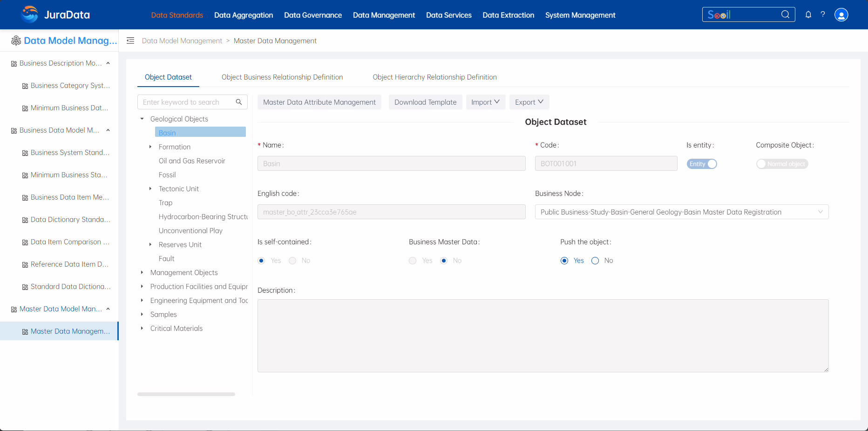Expand the Management Objects tree node

pyautogui.click(x=142, y=273)
